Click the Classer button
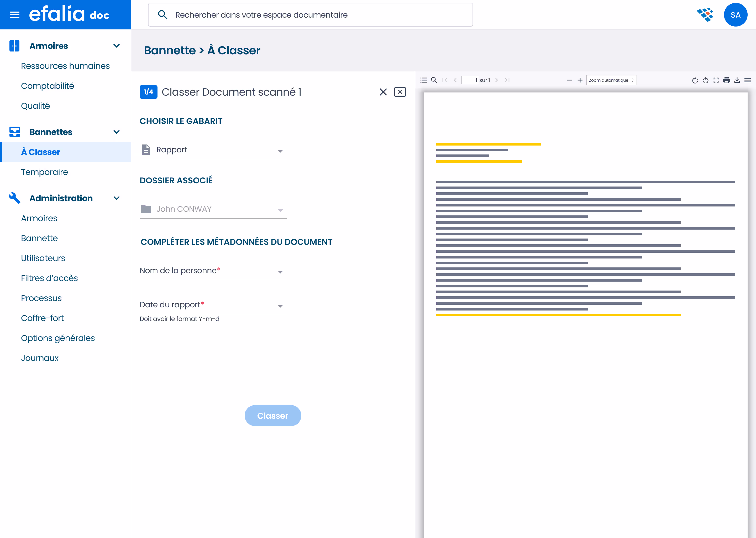 [x=273, y=416]
